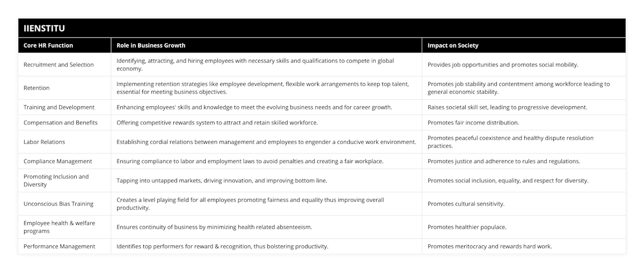
Task: Select 'Promotes meritocracy and rewards hard work' text
Action: (489, 246)
